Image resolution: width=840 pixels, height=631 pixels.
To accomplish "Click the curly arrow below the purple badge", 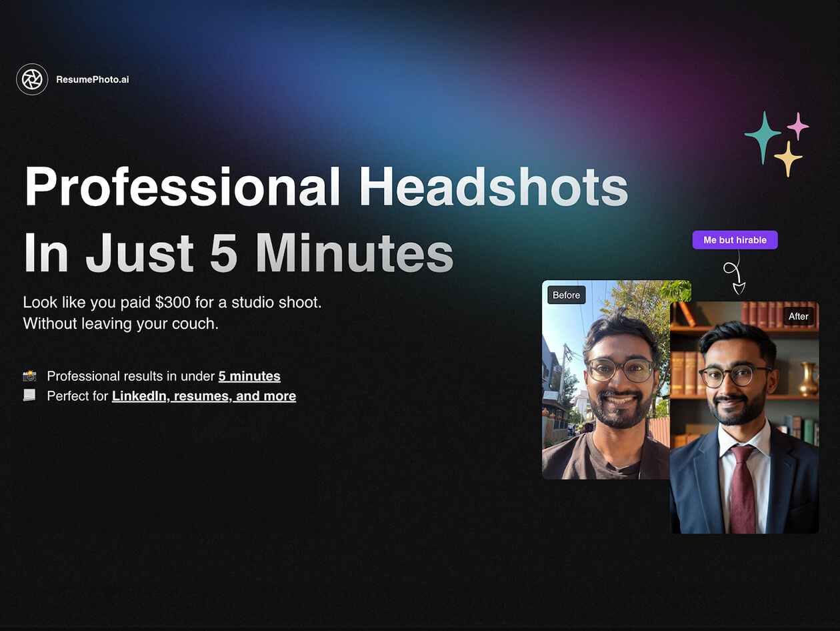I will click(734, 274).
